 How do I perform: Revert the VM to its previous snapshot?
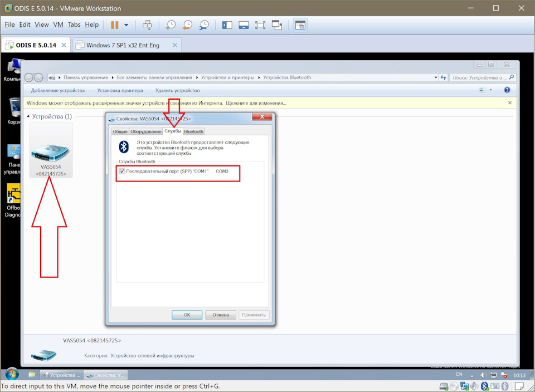coord(187,25)
